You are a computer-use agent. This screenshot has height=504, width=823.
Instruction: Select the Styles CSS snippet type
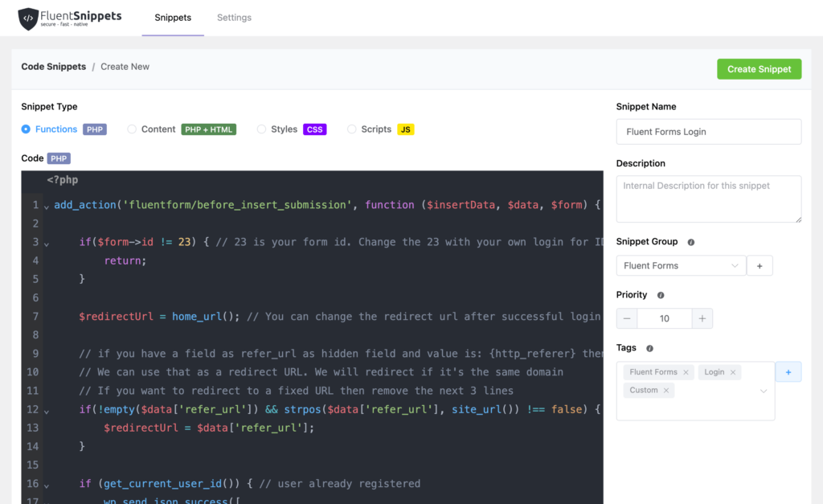point(261,129)
